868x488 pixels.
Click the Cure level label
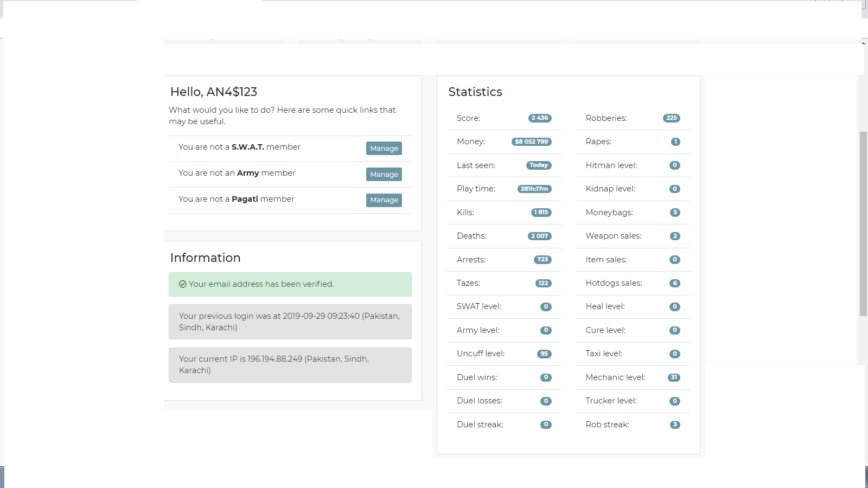point(605,330)
